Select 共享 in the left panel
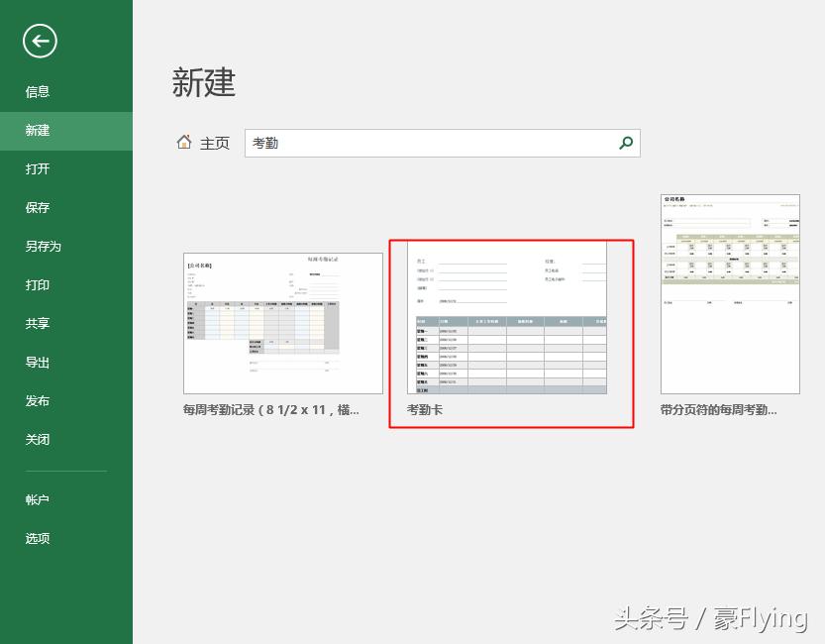Viewport: 825px width, 644px height. click(37, 323)
